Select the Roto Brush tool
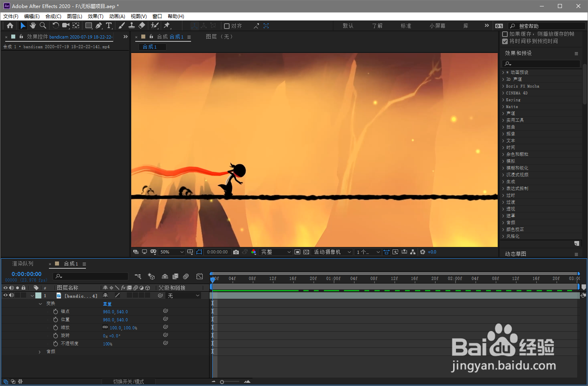The image size is (588, 386). coord(155,26)
